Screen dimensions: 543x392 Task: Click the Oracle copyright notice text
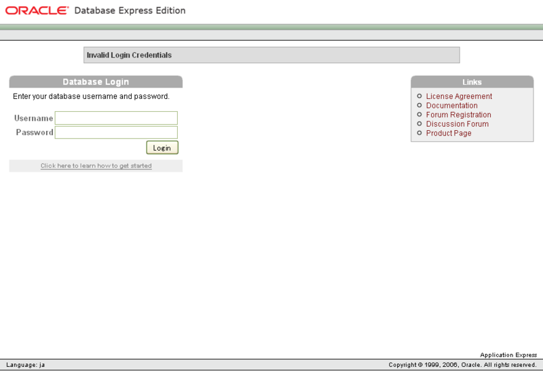[x=462, y=365]
